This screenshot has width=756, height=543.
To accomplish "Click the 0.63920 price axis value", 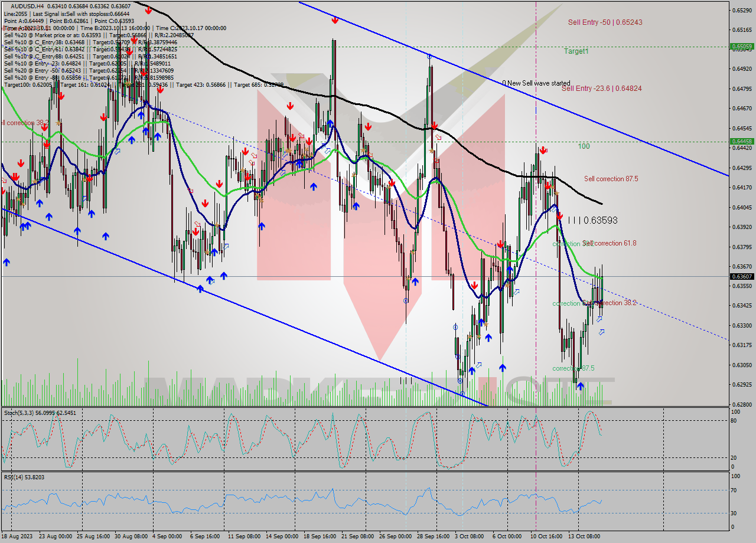I will tap(742, 227).
